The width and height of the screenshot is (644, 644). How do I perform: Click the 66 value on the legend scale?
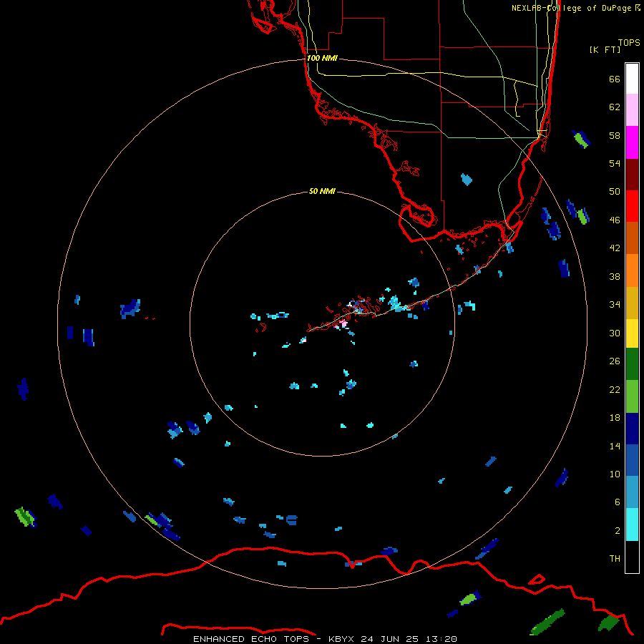[x=615, y=79]
